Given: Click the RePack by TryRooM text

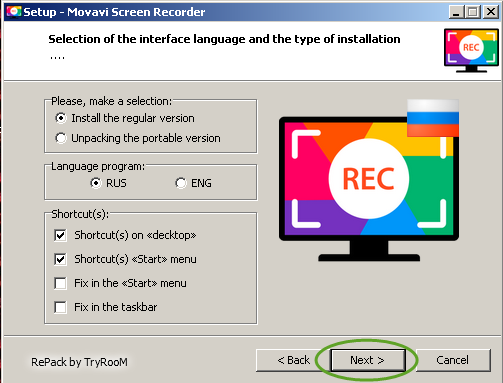Looking at the screenshot, I should (79, 362).
